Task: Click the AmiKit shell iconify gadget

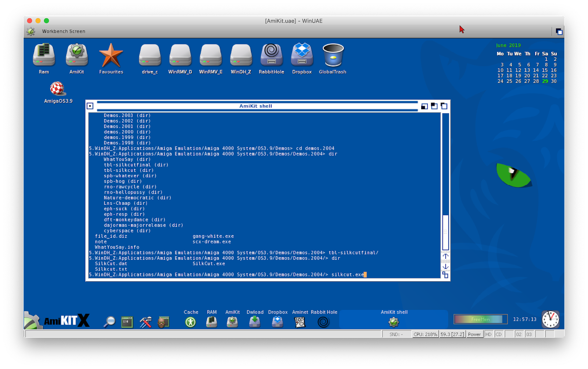Action: click(x=424, y=106)
